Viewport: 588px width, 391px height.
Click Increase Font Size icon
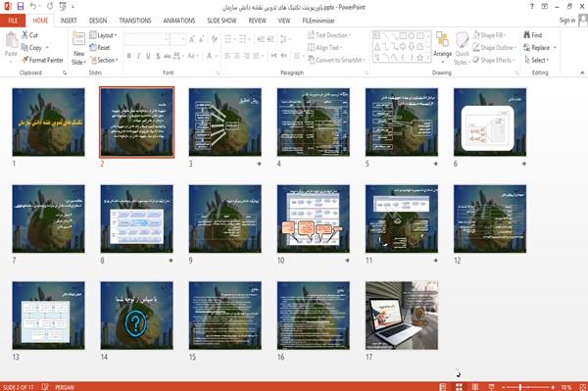[x=192, y=39]
